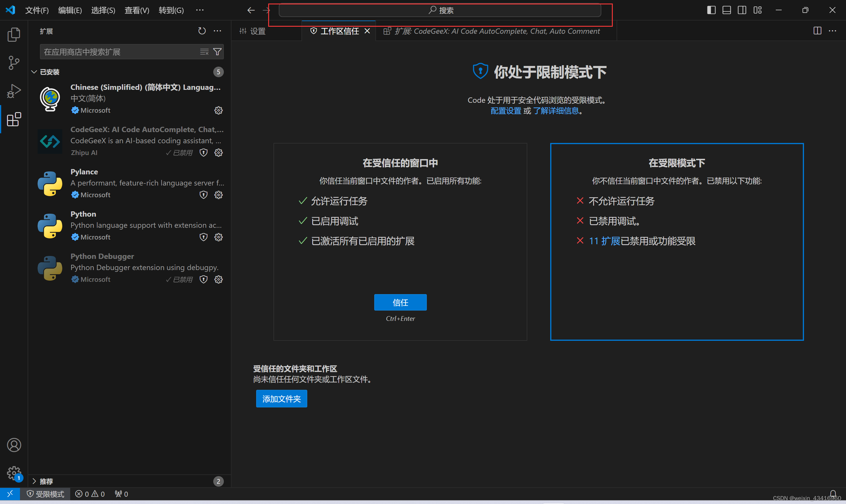The width and height of the screenshot is (846, 504).
Task: Open gear for Python Debugger extension
Action: pos(219,279)
